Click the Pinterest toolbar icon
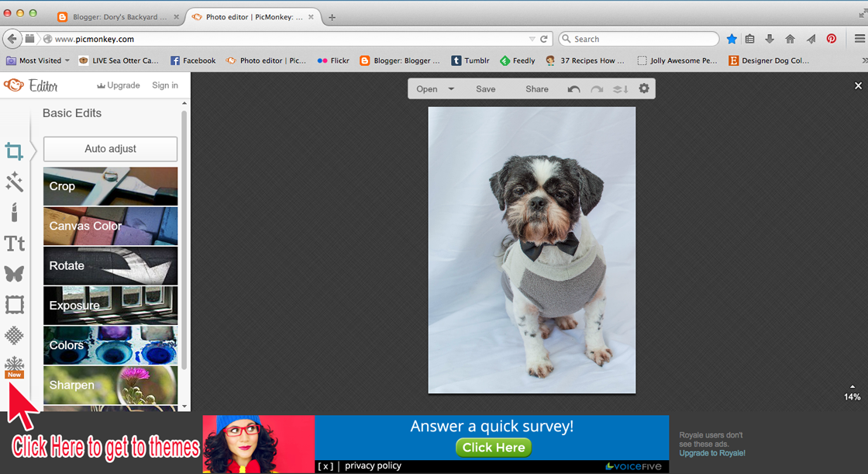The image size is (868, 474). pyautogui.click(x=832, y=39)
